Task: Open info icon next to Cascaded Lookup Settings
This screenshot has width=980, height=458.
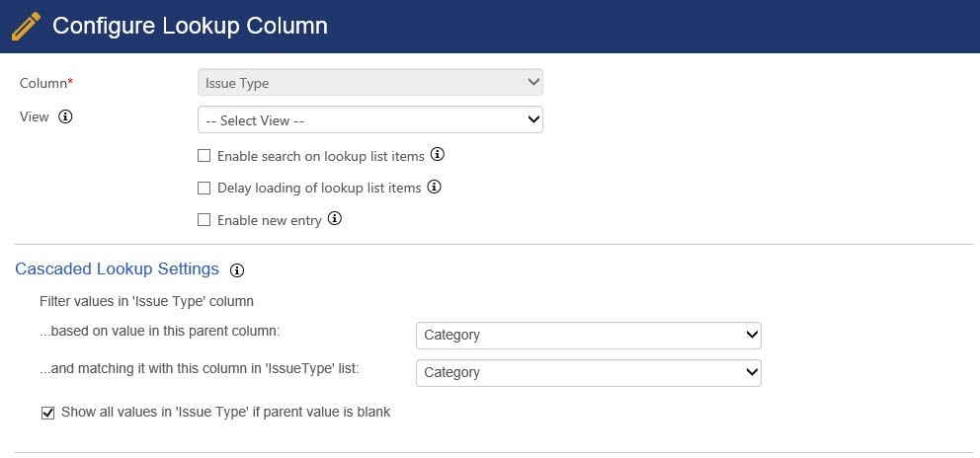Action: [237, 270]
